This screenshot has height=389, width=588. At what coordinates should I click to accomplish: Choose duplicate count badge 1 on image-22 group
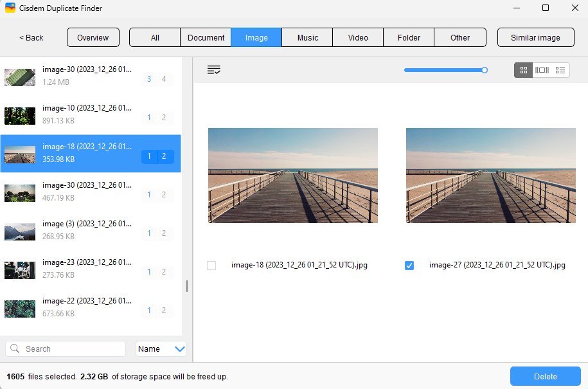149,311
